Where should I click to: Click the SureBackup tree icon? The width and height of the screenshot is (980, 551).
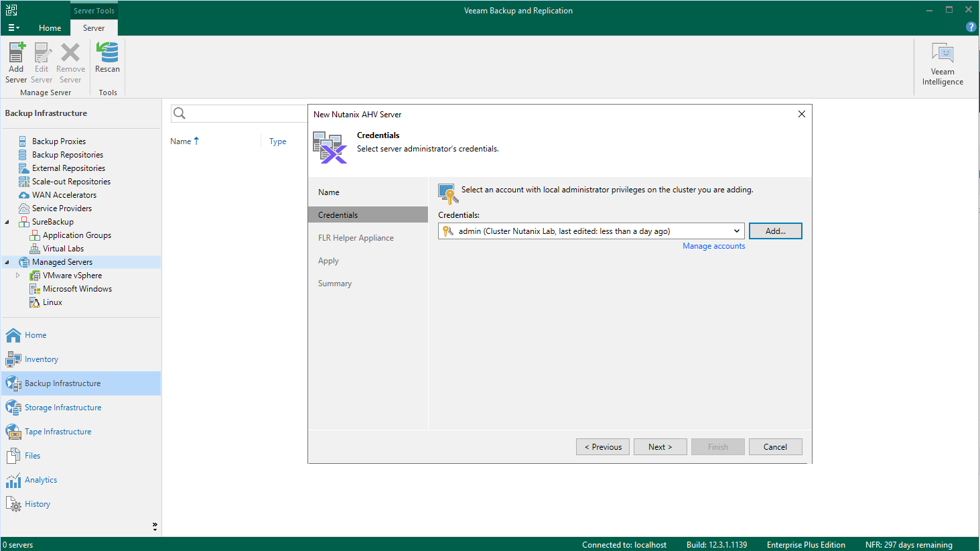pyautogui.click(x=23, y=222)
